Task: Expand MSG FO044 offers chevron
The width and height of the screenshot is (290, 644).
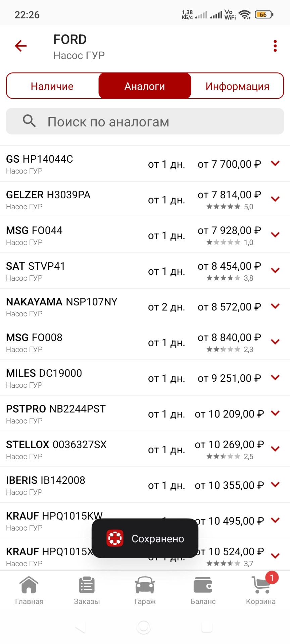Action: pos(275,235)
